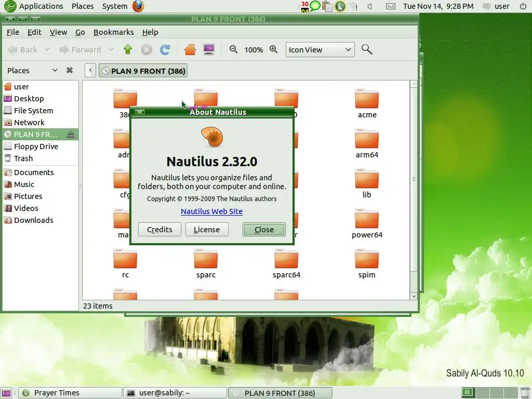Open the sparc folder
The image size is (532, 399).
coord(206,263)
